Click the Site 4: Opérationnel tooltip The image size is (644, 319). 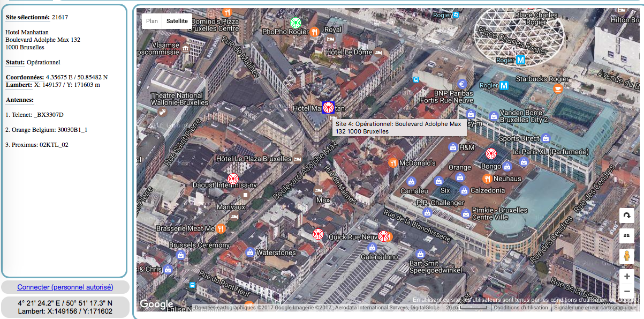pos(399,128)
